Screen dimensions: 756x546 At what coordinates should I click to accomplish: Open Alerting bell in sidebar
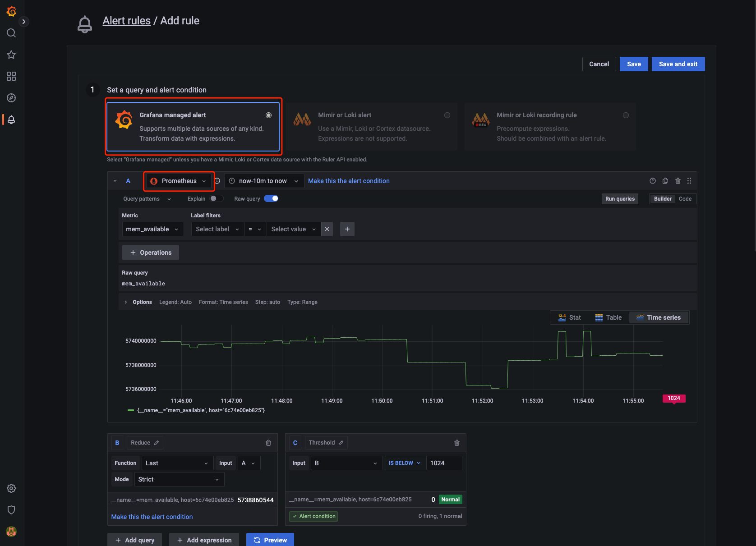pyautogui.click(x=11, y=119)
